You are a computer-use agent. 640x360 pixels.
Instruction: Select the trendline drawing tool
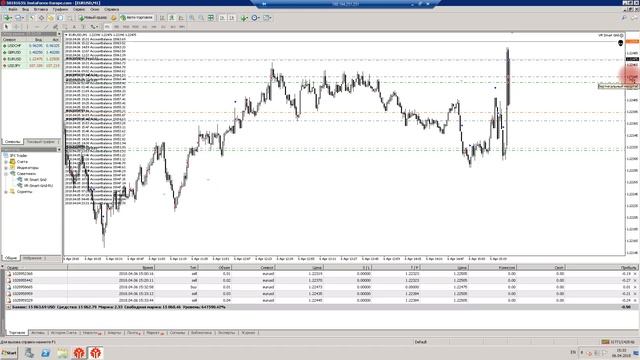[x=46, y=27]
